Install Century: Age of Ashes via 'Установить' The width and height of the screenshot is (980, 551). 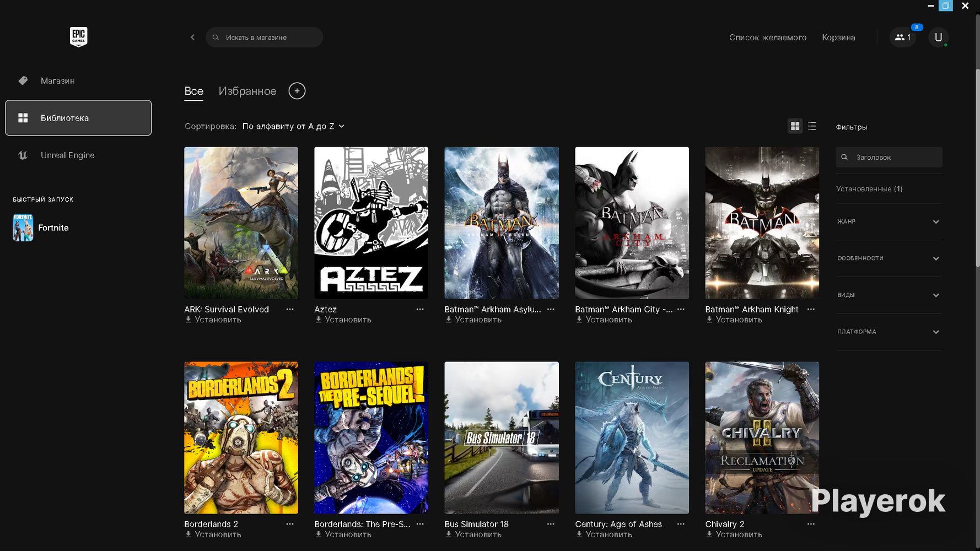(x=604, y=534)
